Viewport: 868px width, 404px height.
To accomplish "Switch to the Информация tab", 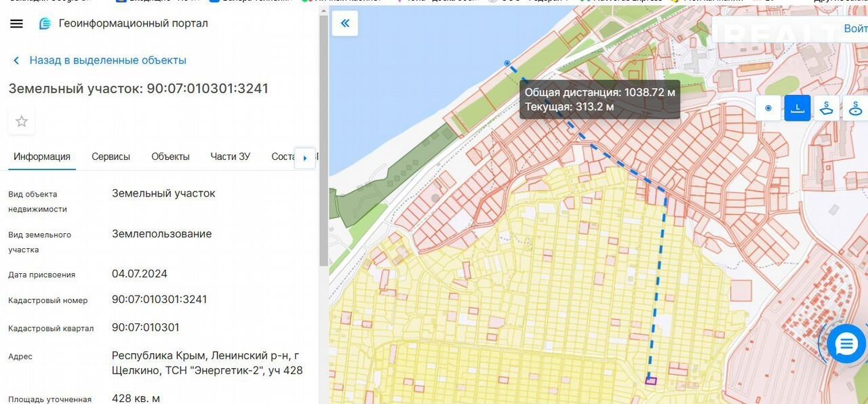I will pyautogui.click(x=42, y=157).
